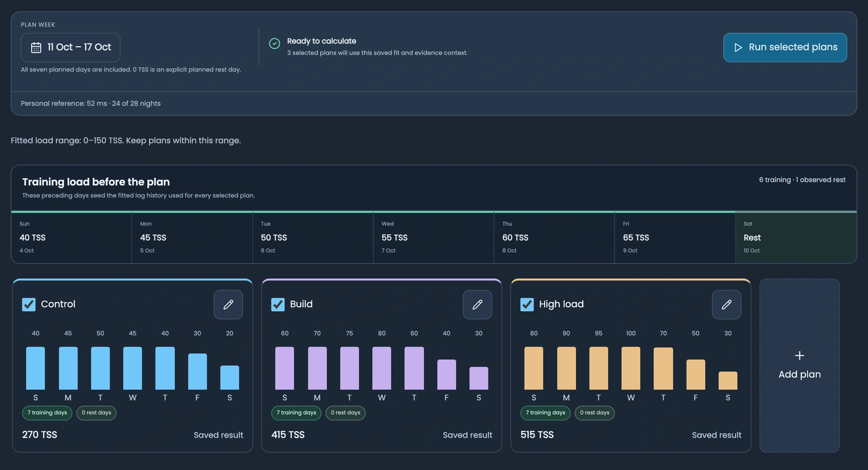The height and width of the screenshot is (470, 868).
Task: Click the Build plan's 7 training days badge
Action: (x=296, y=413)
